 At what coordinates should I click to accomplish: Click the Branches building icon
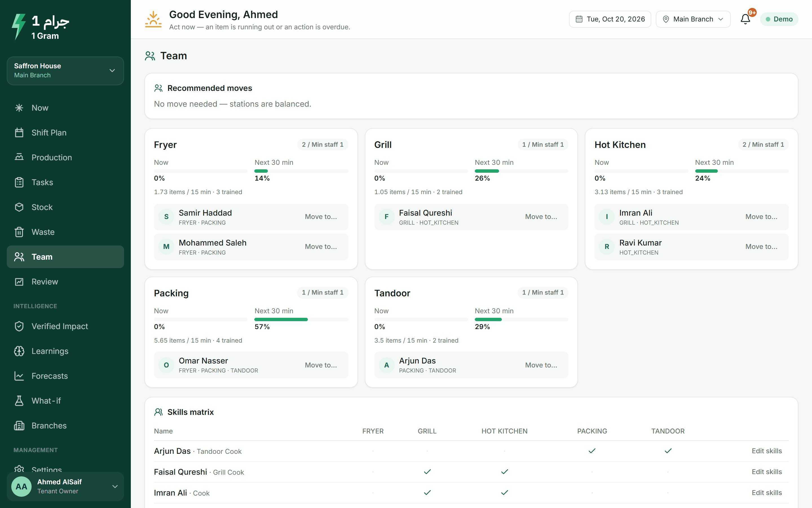(19, 426)
